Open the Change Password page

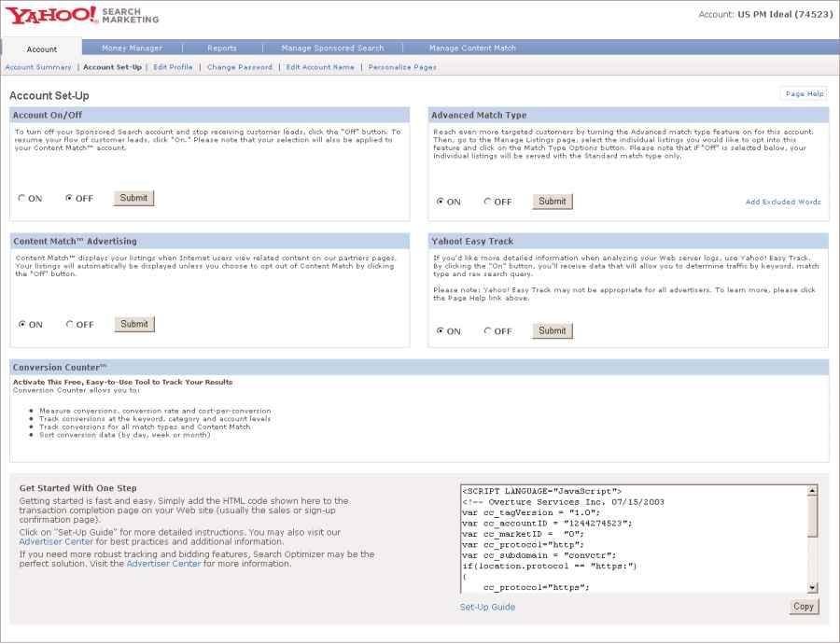click(240, 67)
